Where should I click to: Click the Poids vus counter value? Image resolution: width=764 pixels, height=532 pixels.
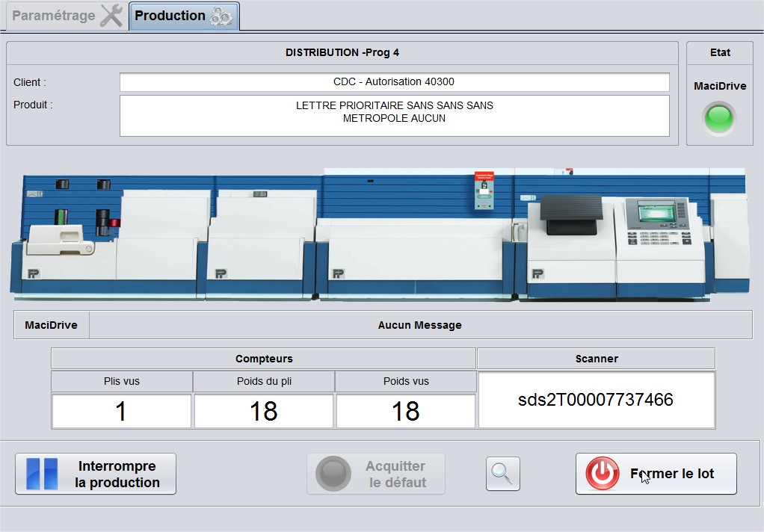[x=405, y=411]
